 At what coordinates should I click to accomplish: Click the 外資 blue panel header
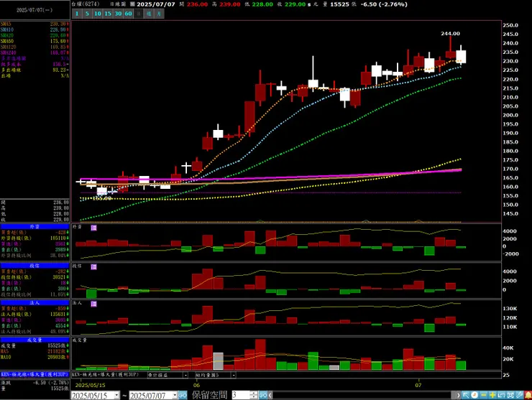35,226
